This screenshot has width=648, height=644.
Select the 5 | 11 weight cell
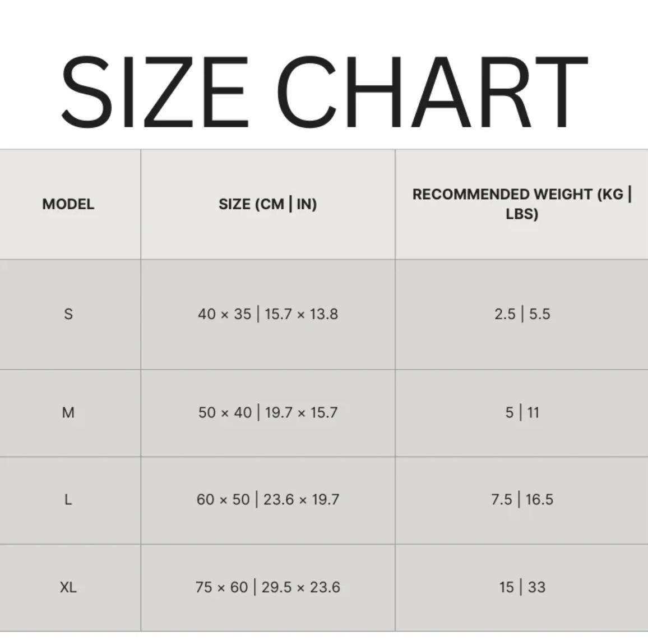[x=522, y=413]
